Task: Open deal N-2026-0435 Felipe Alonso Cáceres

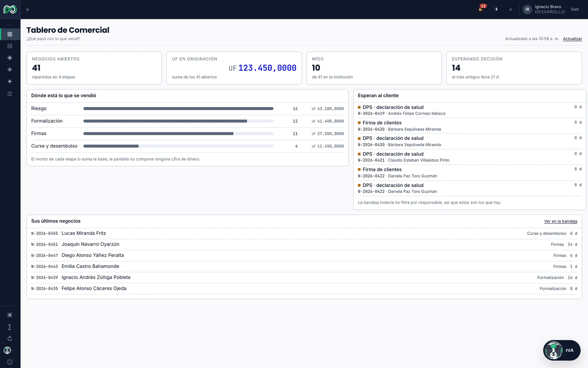Action: [x=304, y=289]
